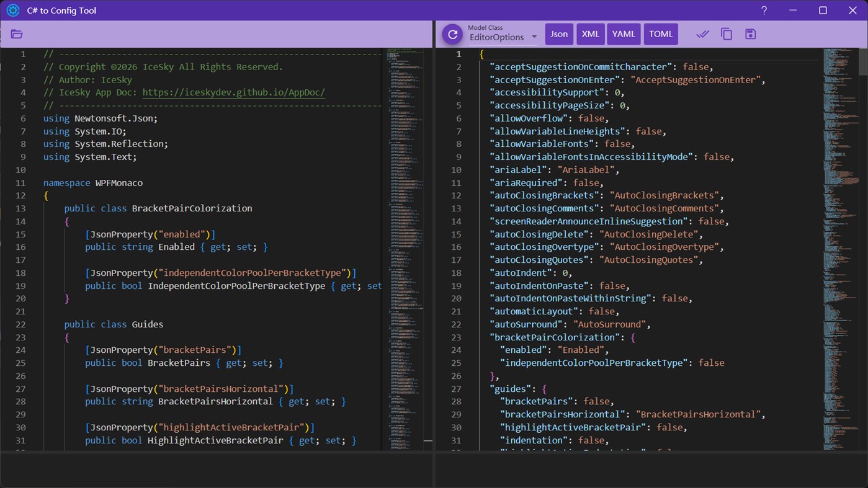The height and width of the screenshot is (488, 868).
Task: Open the iceskydev.github.io/AppDoc link
Action: pos(234,92)
